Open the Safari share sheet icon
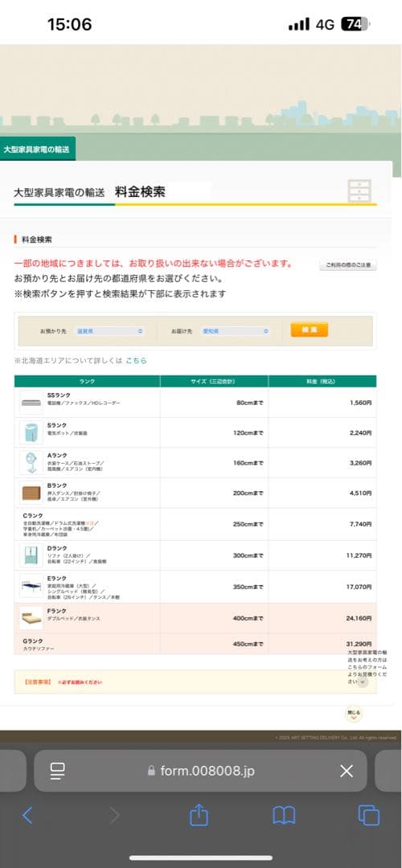 199,814
